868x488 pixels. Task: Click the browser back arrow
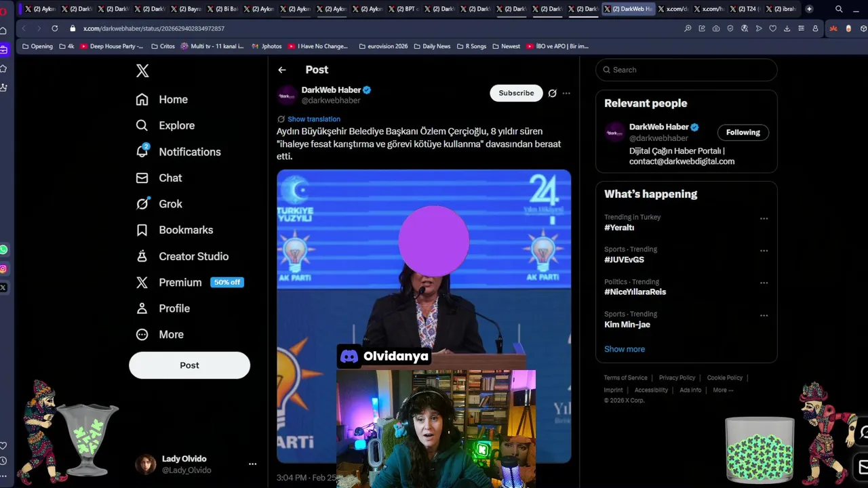click(24, 28)
